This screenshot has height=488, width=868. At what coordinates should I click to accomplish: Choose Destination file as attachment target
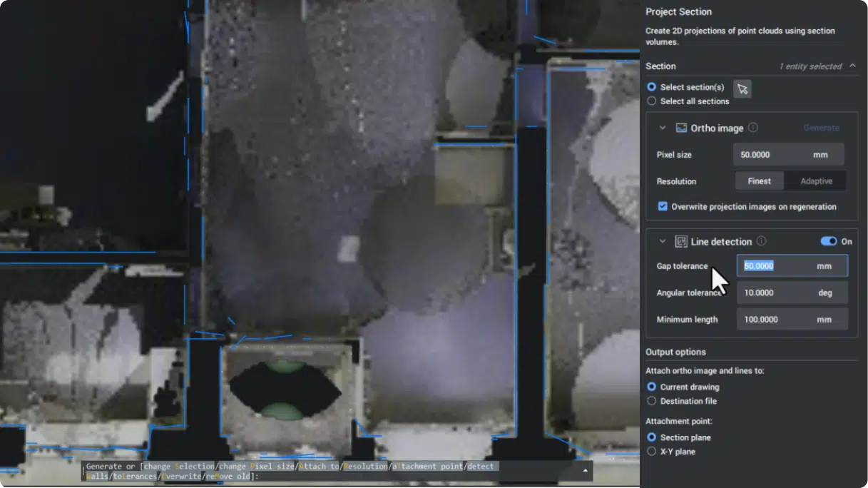click(651, 401)
